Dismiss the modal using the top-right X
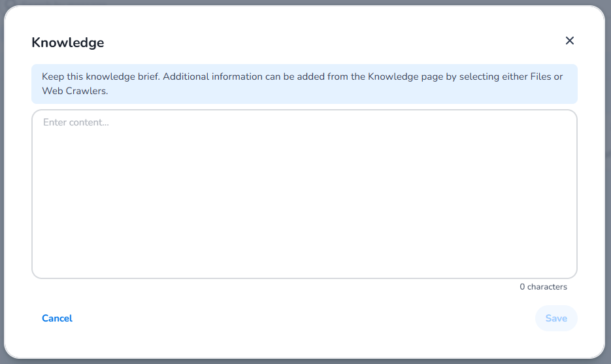 coord(569,41)
